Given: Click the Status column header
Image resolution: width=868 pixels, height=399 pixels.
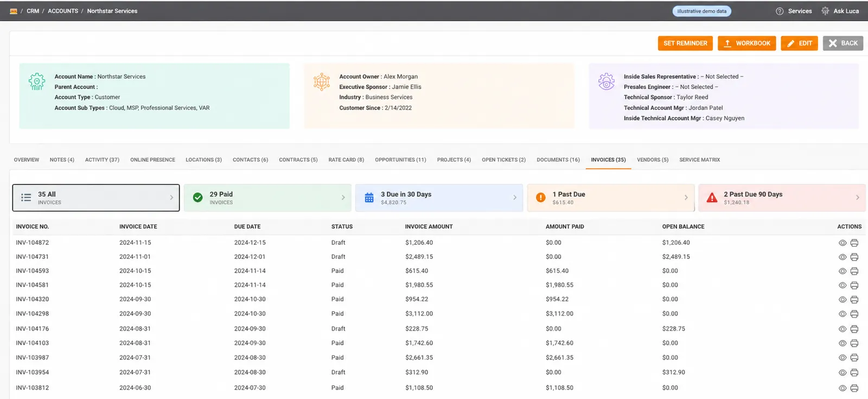Looking at the screenshot, I should 342,227.
